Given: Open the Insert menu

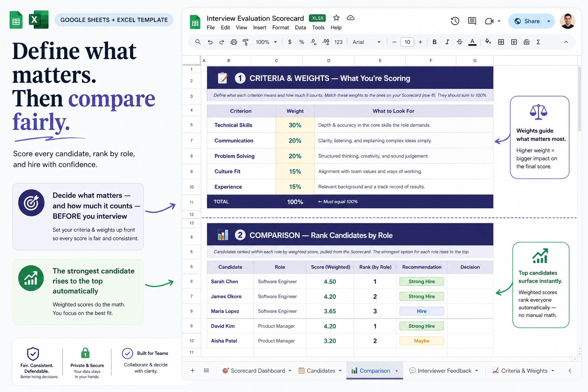Looking at the screenshot, I should (260, 28).
